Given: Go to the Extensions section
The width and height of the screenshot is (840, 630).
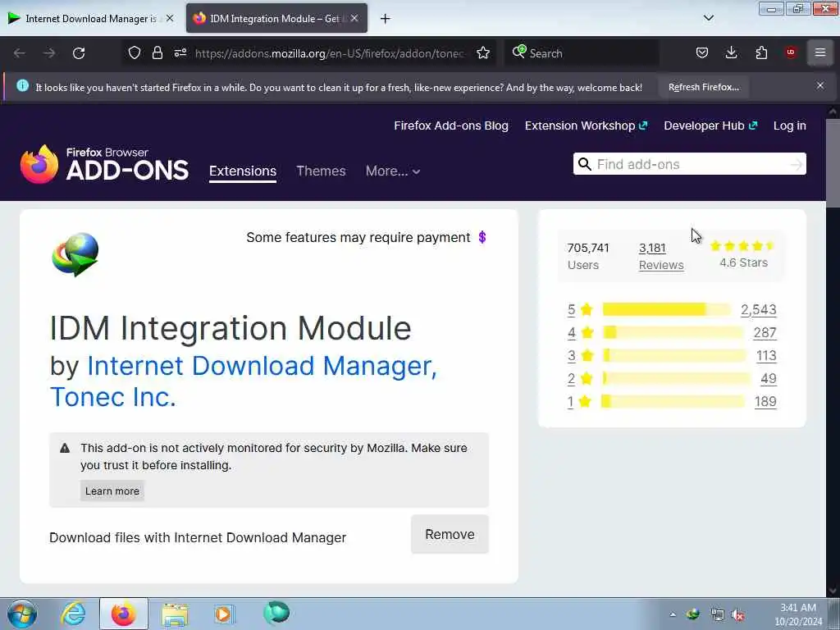Looking at the screenshot, I should point(243,171).
